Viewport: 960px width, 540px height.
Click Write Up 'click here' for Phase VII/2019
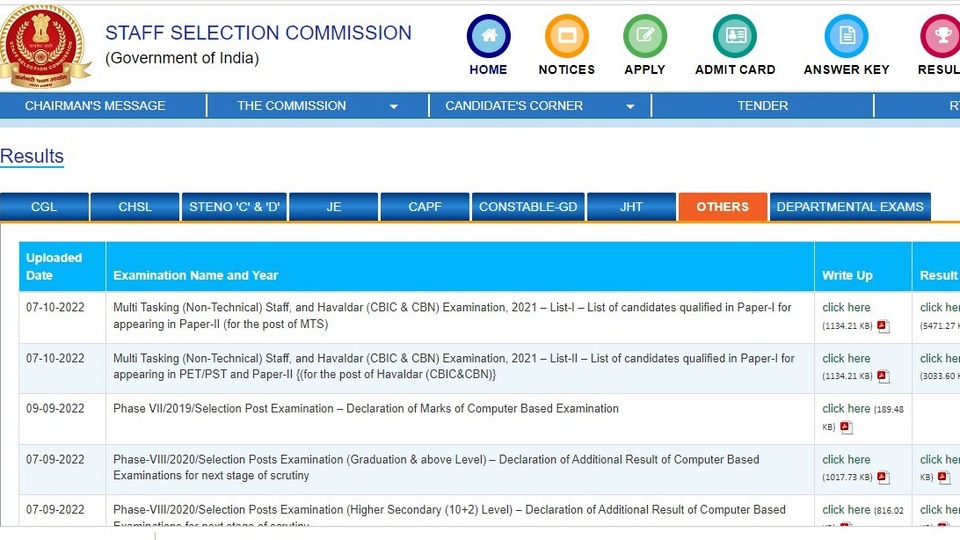pos(846,408)
